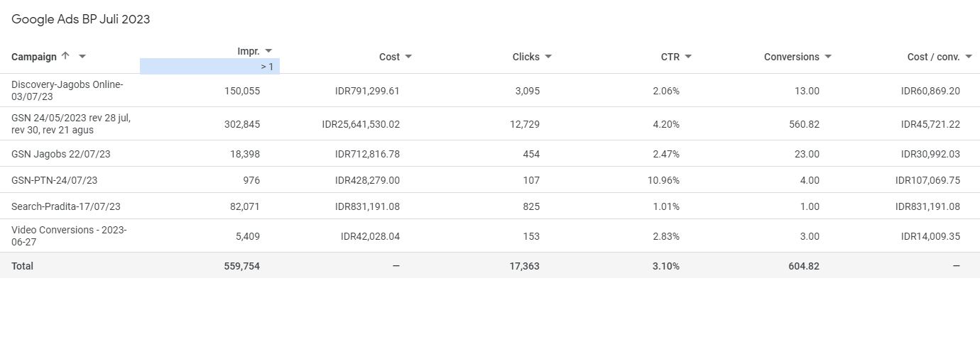Expand the CTR column dropdown arrow
Screen dimensions: 980x349
click(688, 57)
